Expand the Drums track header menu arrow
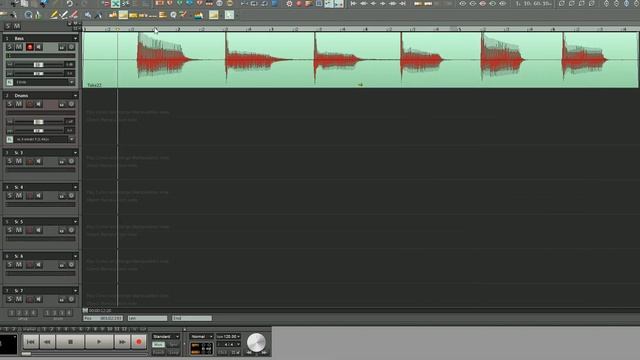This screenshot has width=640, height=360. coord(75,96)
